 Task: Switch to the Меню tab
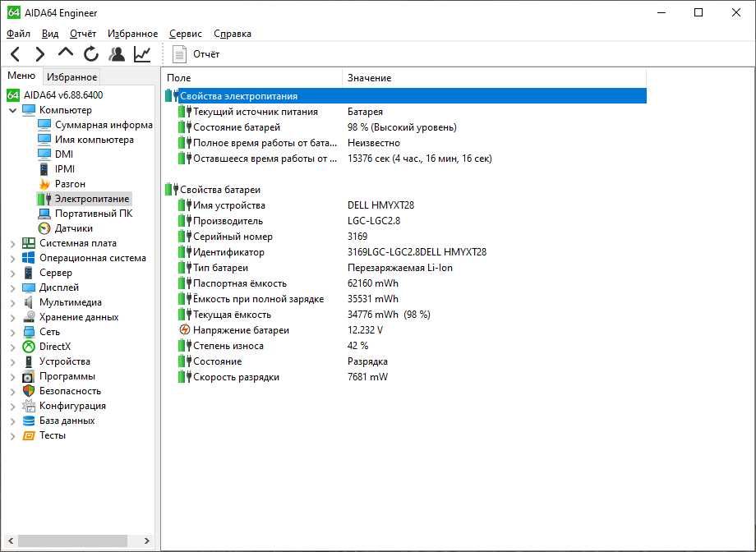pos(21,76)
